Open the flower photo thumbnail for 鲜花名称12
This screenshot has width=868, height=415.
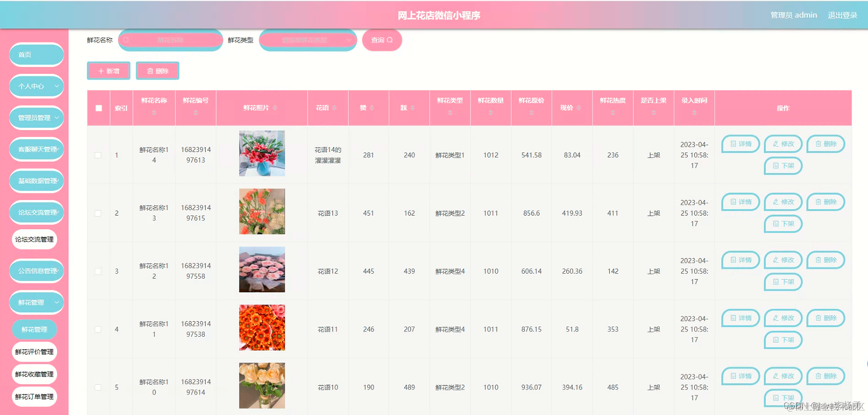pos(262,269)
